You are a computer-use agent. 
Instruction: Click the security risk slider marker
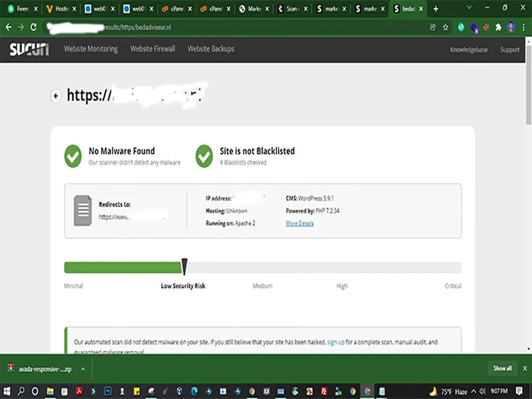tap(184, 267)
